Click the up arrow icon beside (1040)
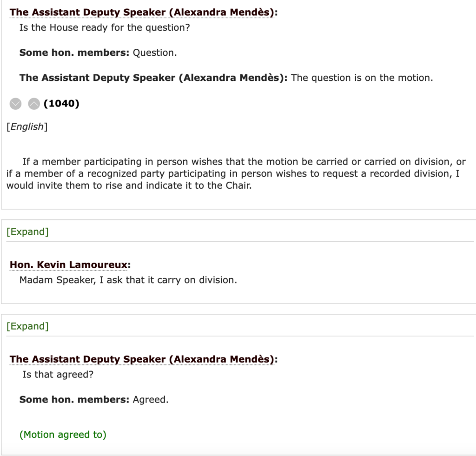 [x=34, y=104]
